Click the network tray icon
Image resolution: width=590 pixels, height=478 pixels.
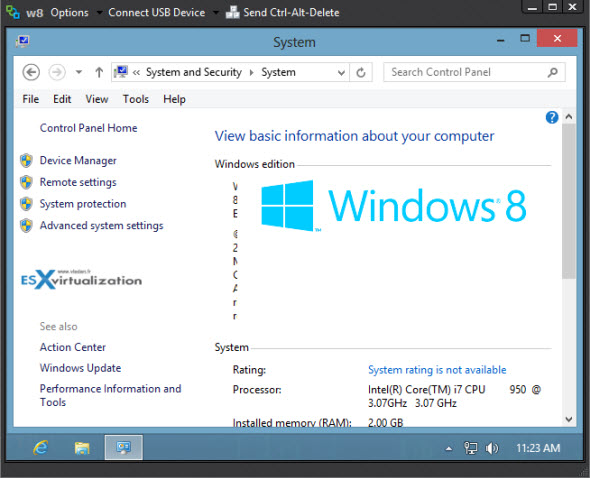tap(470, 448)
